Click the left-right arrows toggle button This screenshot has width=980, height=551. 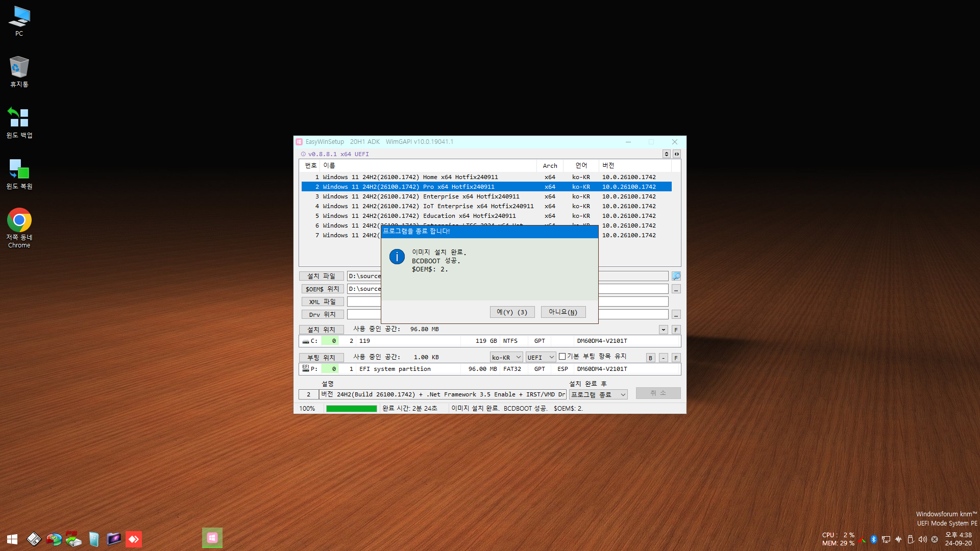[676, 154]
